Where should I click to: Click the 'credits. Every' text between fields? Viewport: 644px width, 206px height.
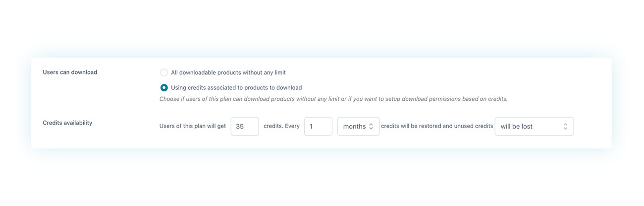click(x=281, y=126)
